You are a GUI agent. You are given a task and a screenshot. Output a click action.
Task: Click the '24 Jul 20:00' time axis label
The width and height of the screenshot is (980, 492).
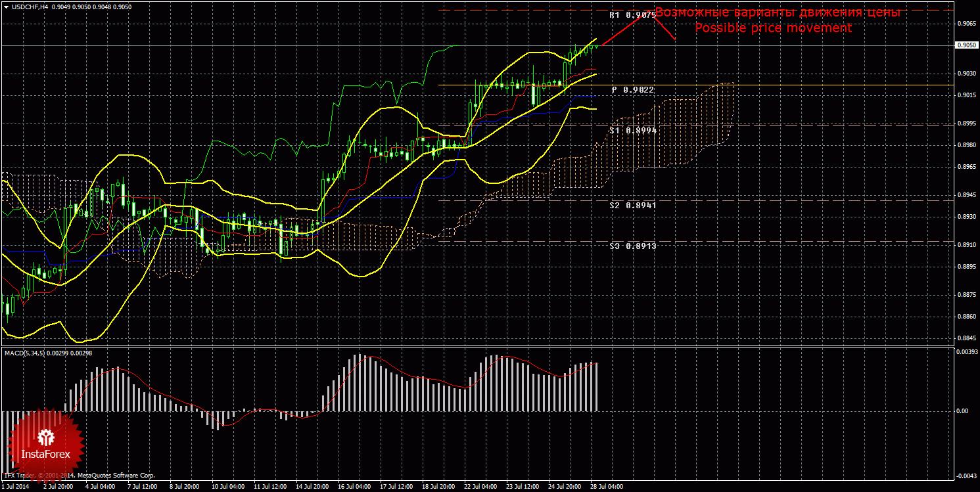565,487
